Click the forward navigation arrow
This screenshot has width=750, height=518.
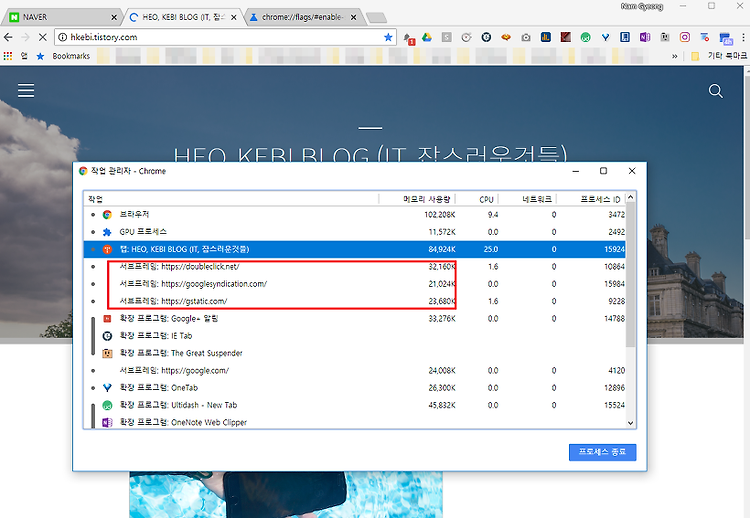(x=25, y=37)
